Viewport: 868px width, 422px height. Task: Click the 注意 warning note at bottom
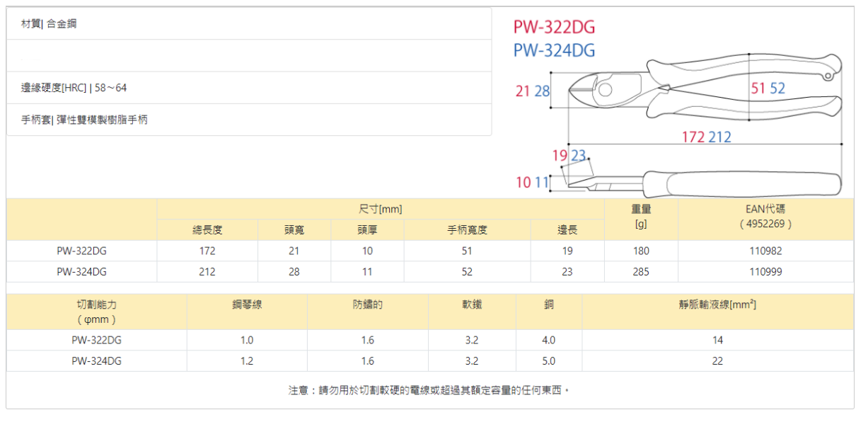429,390
